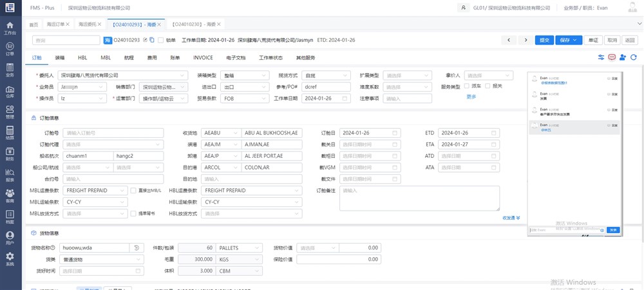Enable the 派车 service type checkbox
The height and width of the screenshot is (290, 644).
(x=467, y=86)
